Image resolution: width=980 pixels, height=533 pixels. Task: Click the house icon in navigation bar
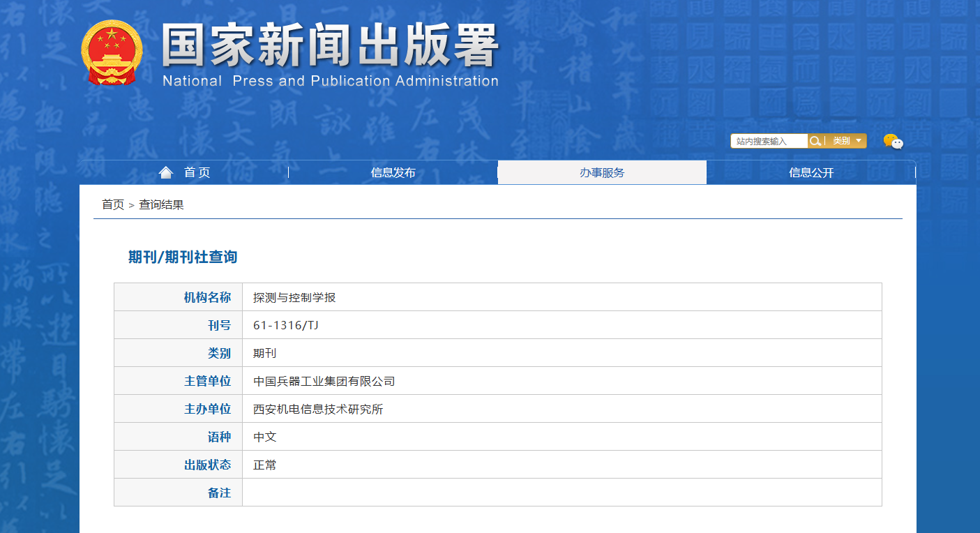[166, 172]
